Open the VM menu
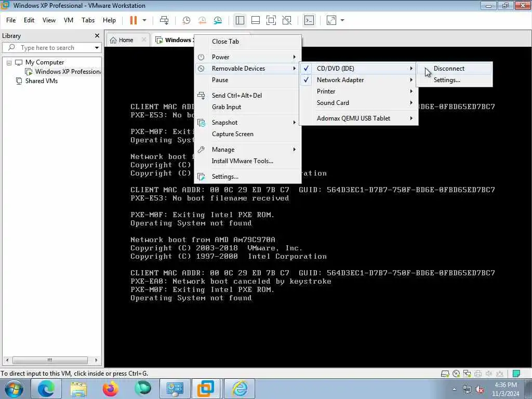532x399 pixels. [69, 20]
